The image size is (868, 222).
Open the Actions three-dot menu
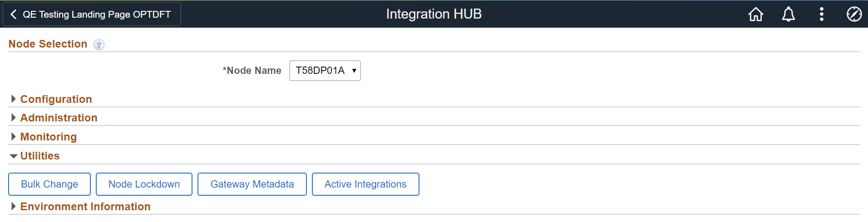(x=821, y=14)
